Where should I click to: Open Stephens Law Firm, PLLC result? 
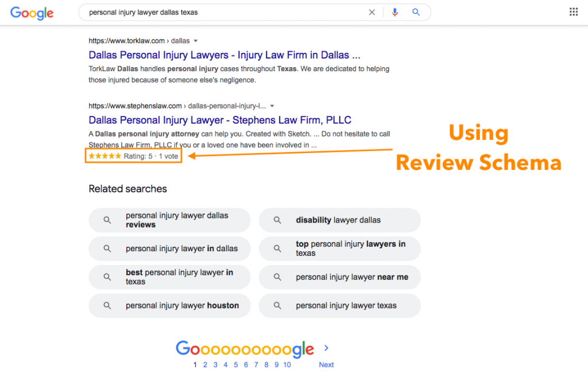point(220,120)
